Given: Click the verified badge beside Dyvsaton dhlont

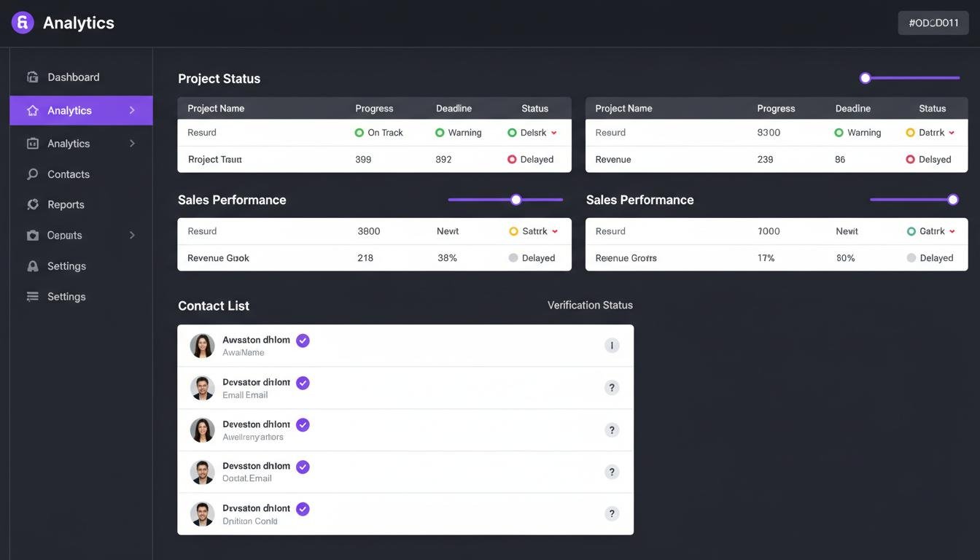Looking at the screenshot, I should click(x=303, y=509).
